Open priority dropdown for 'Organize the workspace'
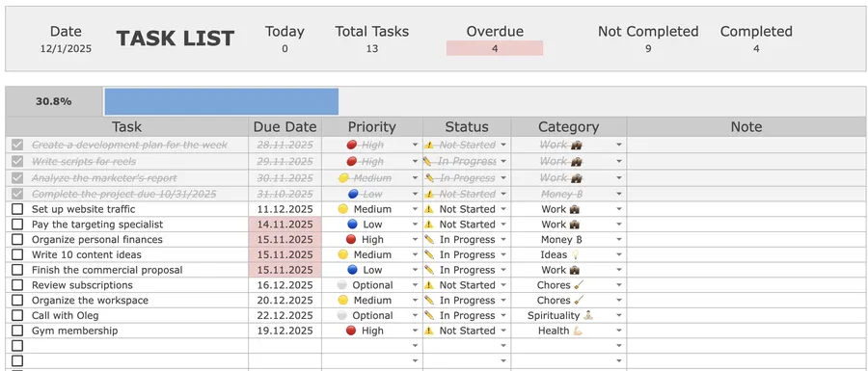Viewport: 868px width, 371px height. pyautogui.click(x=415, y=301)
